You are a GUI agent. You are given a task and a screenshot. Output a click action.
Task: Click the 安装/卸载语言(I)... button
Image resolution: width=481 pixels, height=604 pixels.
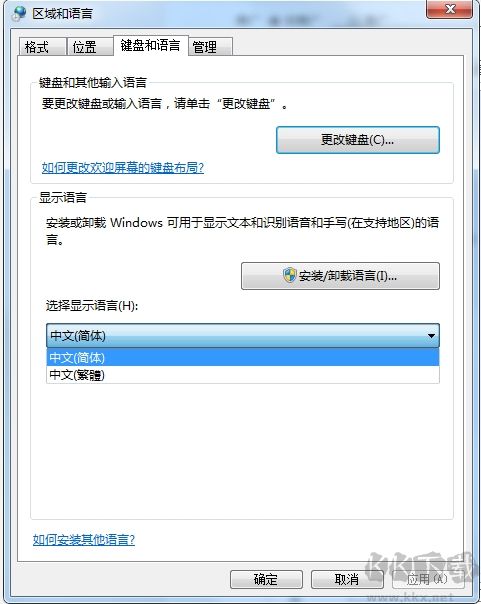340,276
